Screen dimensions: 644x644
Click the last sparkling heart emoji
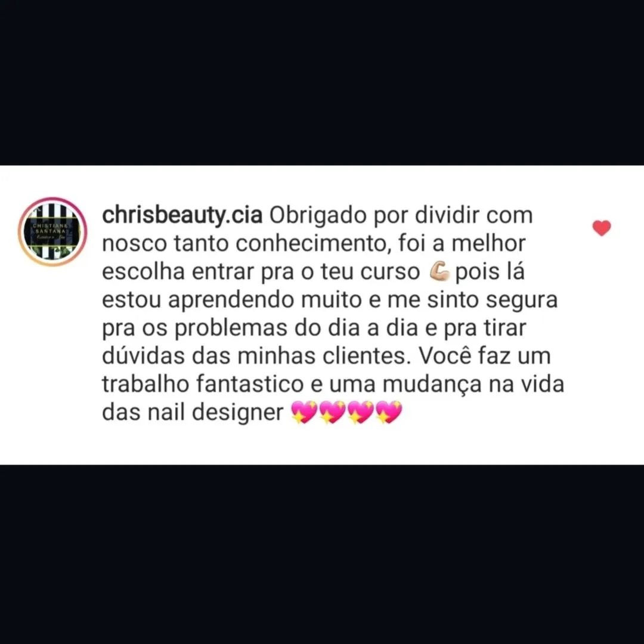[389, 412]
